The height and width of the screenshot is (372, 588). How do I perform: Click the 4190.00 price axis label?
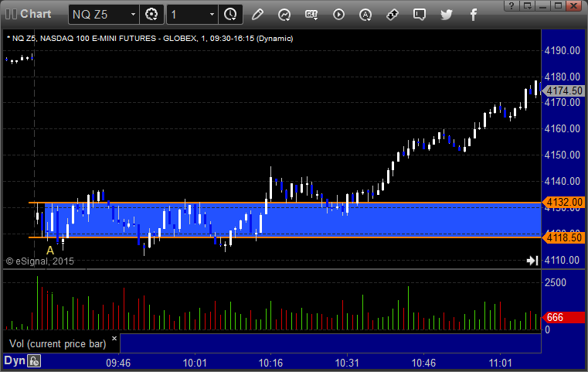tap(563, 50)
